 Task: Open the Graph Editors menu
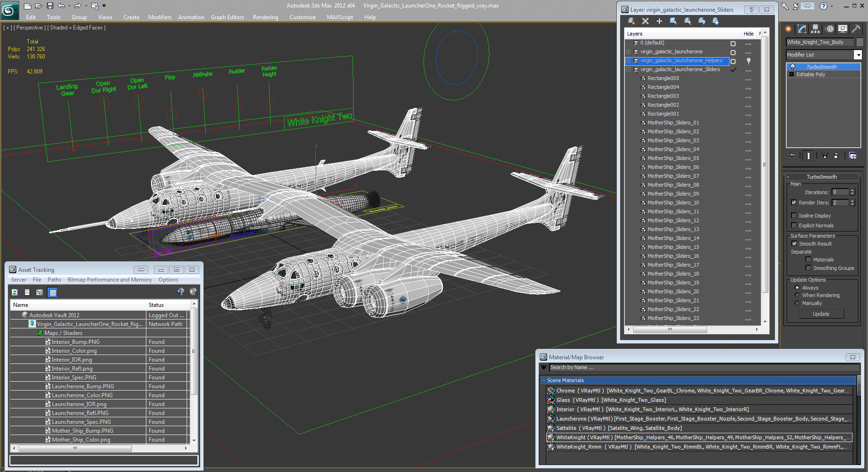tap(227, 17)
